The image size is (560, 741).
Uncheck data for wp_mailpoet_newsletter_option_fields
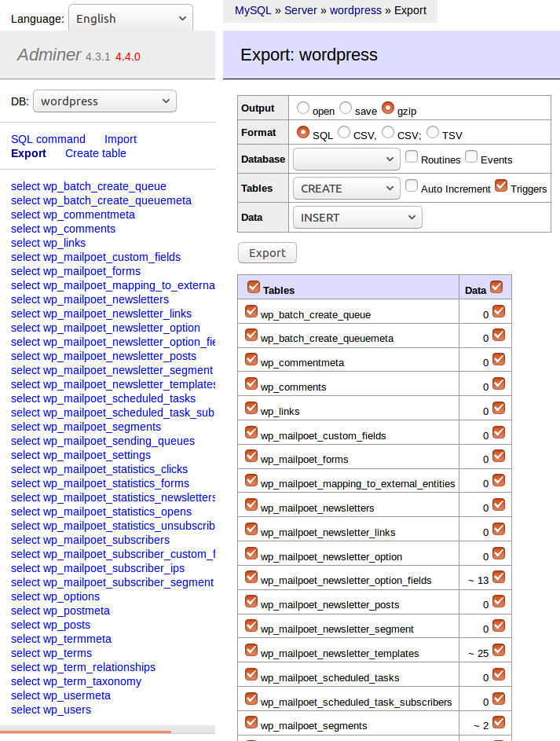pos(499,577)
